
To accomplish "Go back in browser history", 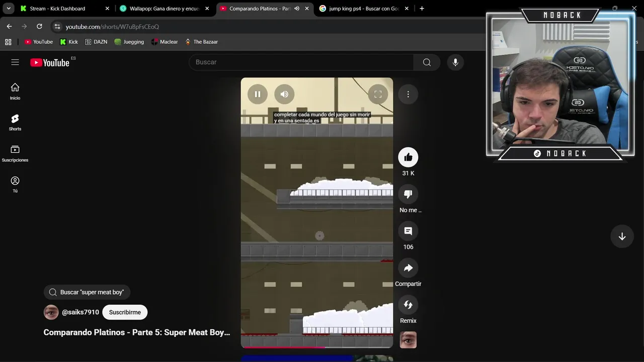I will point(9,27).
